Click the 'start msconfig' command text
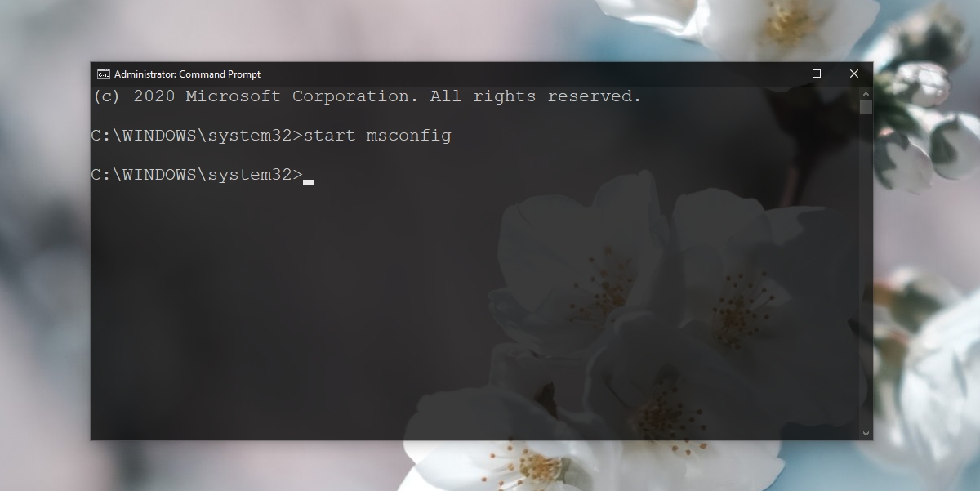This screenshot has height=491, width=980. point(377,136)
